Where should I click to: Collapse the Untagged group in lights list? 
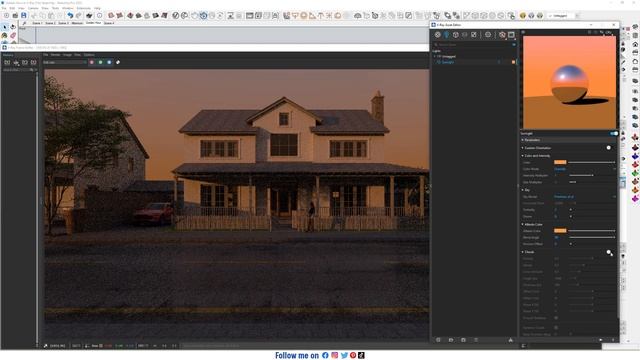(x=435, y=56)
